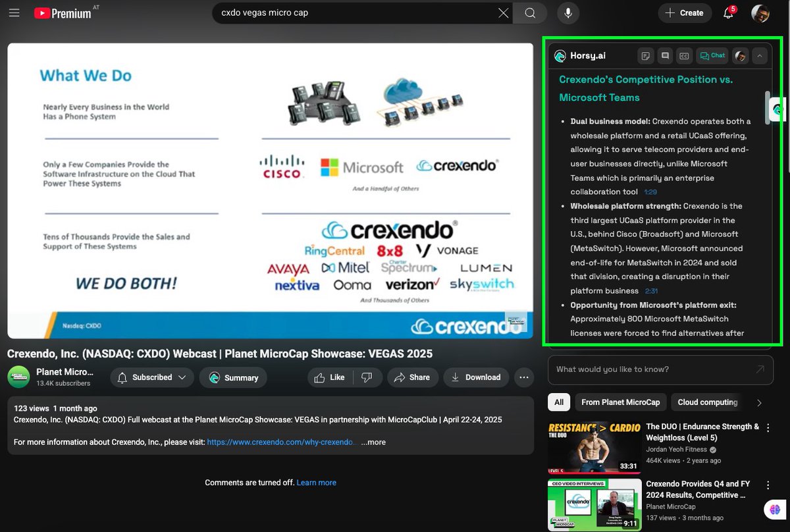This screenshot has width=790, height=532.
Task: Open the floating Horsy.ai side tab
Action: [x=779, y=109]
